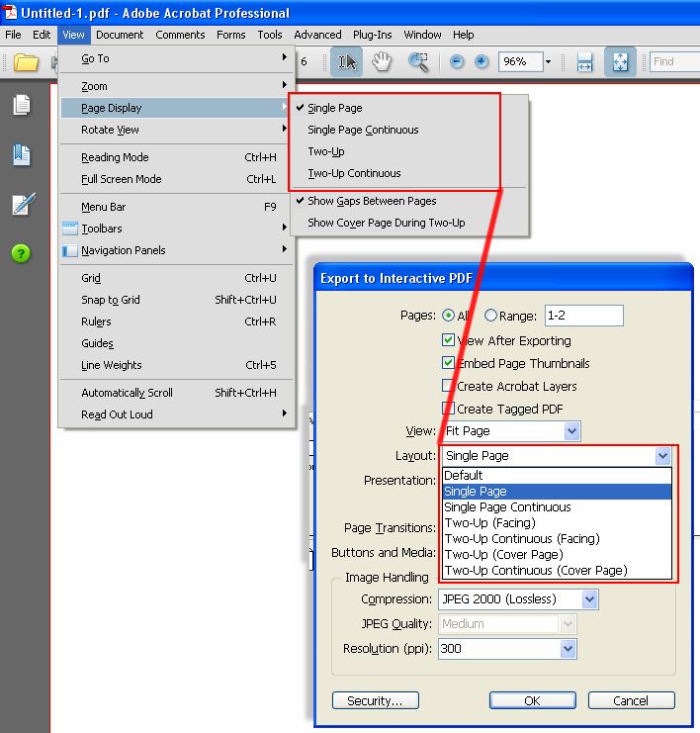Expand the Go To submenu
700x733 pixels.
tap(177, 58)
